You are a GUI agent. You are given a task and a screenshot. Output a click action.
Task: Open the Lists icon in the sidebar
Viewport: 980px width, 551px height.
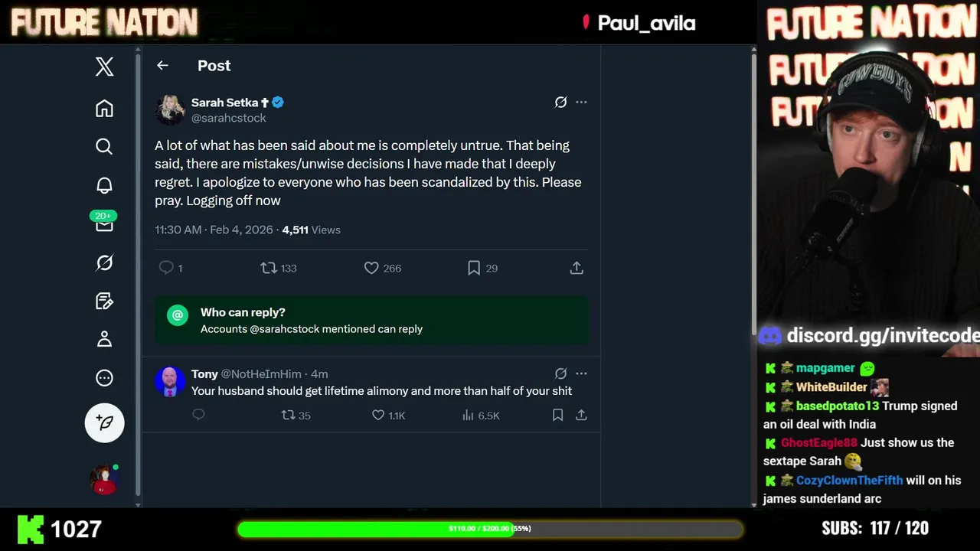point(104,301)
